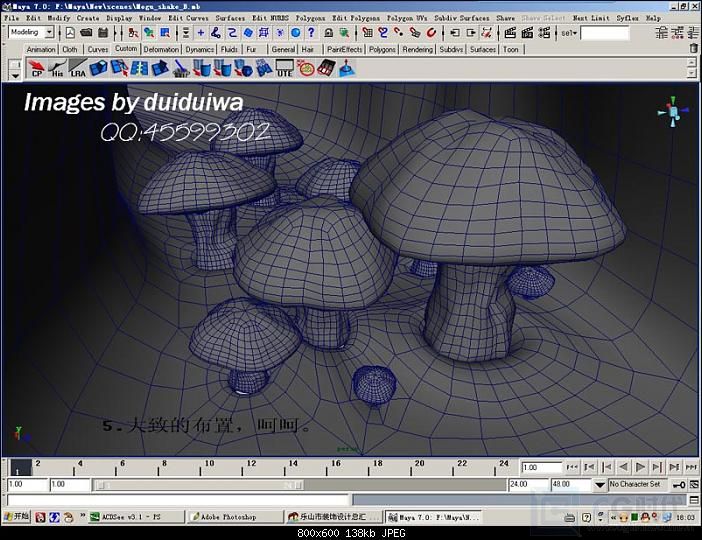Open the script editor button
Screen dimensions: 702x540
coord(694,501)
